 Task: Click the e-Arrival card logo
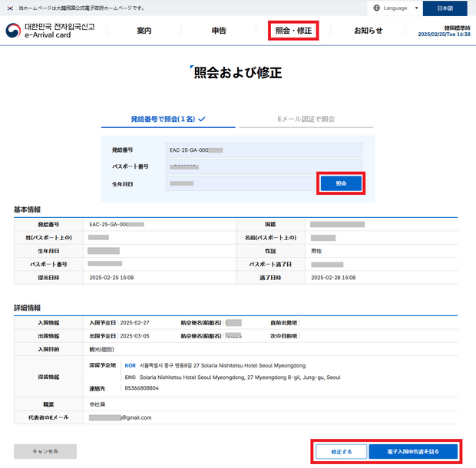tap(51, 31)
